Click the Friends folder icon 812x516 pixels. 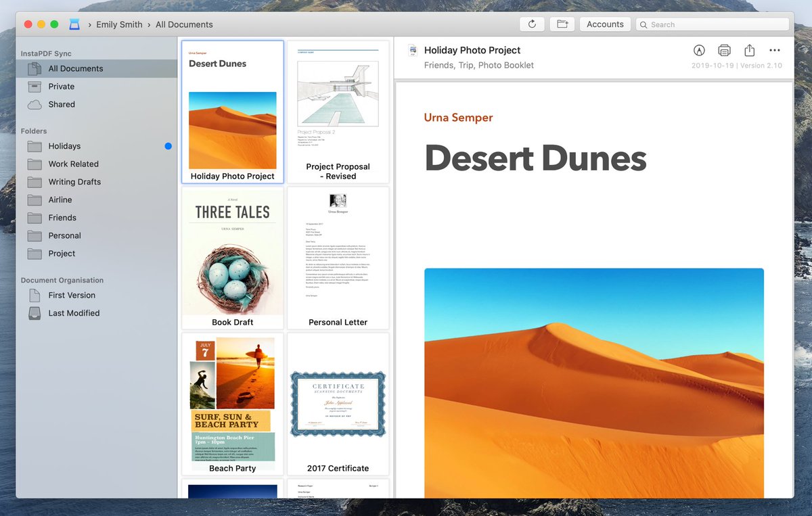[35, 218]
